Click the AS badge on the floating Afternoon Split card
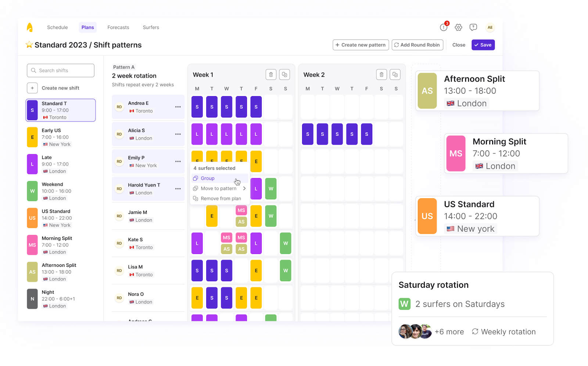 (427, 91)
